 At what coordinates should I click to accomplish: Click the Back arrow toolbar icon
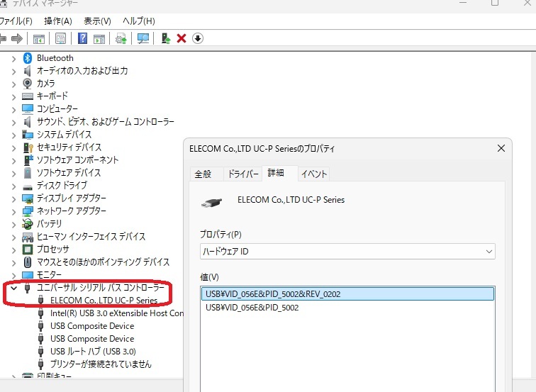pyautogui.click(x=3, y=38)
